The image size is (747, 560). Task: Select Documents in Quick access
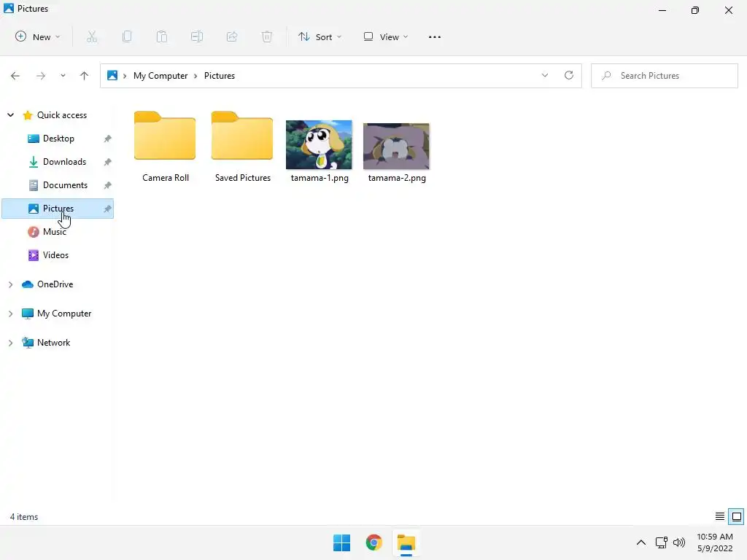point(65,184)
